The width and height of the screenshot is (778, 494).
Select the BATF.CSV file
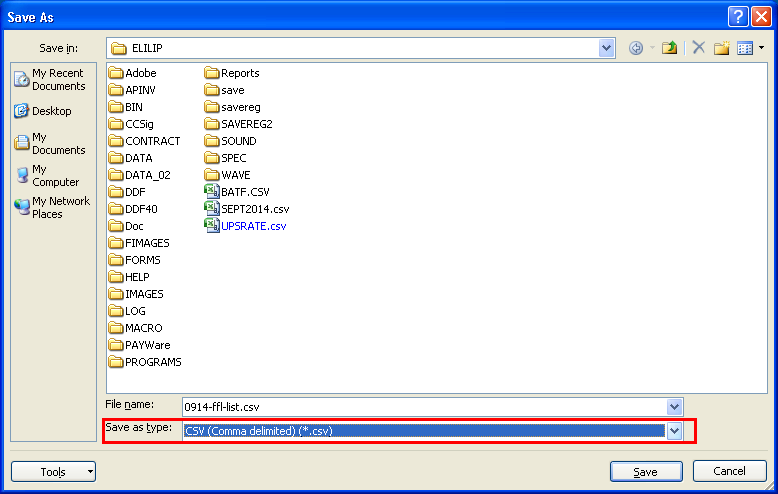coord(237,192)
